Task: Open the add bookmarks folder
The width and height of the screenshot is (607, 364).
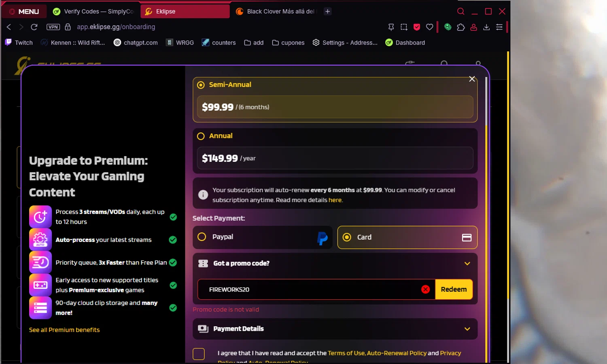Action: pyautogui.click(x=254, y=42)
